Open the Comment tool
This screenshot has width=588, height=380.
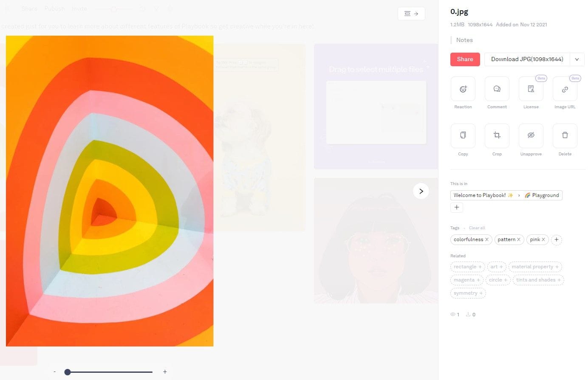497,89
